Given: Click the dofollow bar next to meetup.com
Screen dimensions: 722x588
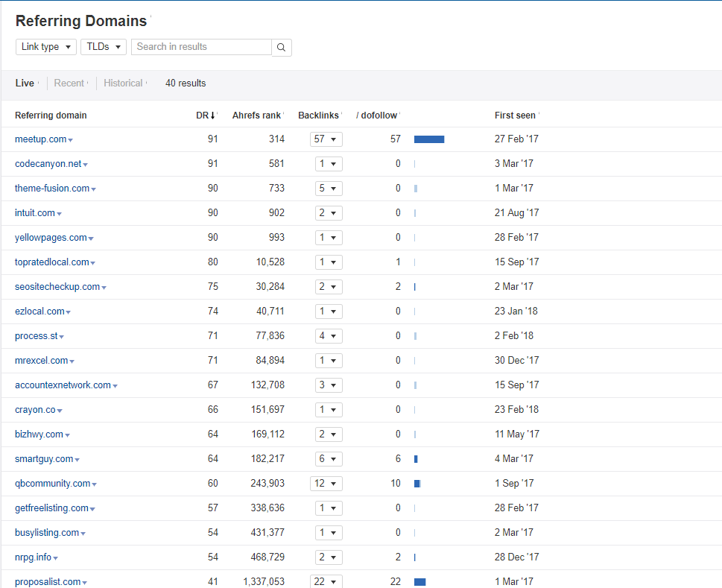Looking at the screenshot, I should [429, 139].
